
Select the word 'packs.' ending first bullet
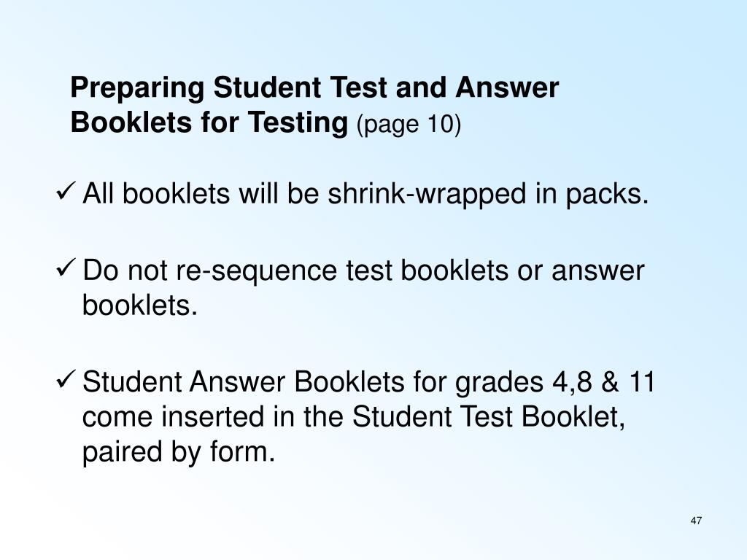click(608, 195)
